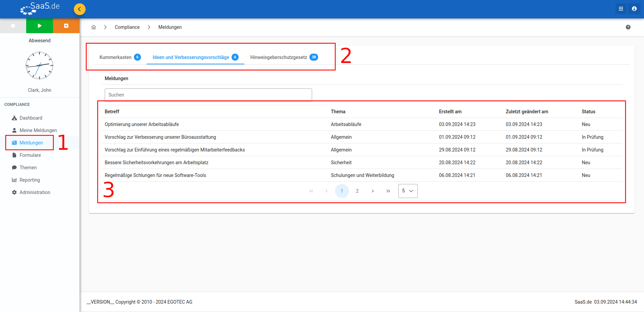Open user account profile icon
This screenshot has height=312, width=644.
click(634, 9)
